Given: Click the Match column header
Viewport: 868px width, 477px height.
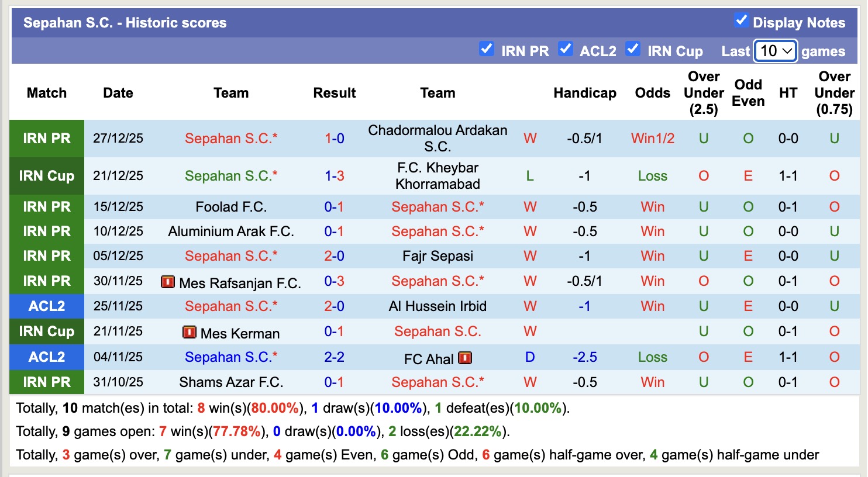Looking at the screenshot, I should pyautogui.click(x=47, y=92).
